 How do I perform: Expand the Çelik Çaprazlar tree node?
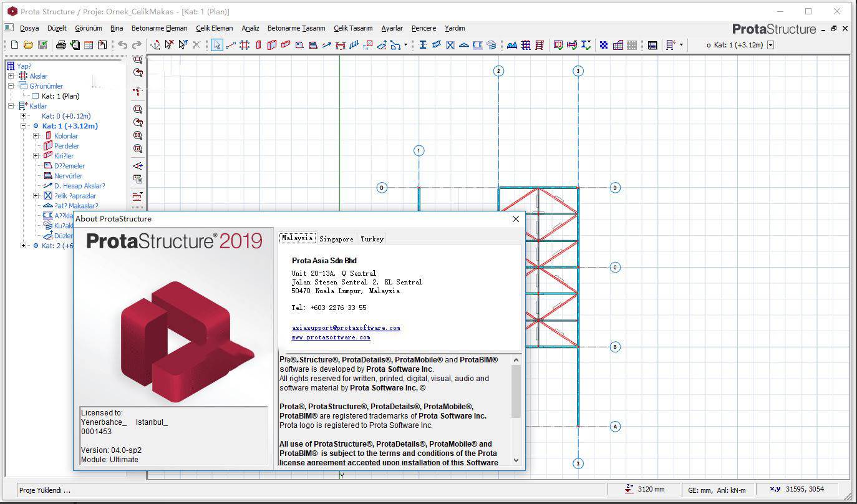coord(36,196)
